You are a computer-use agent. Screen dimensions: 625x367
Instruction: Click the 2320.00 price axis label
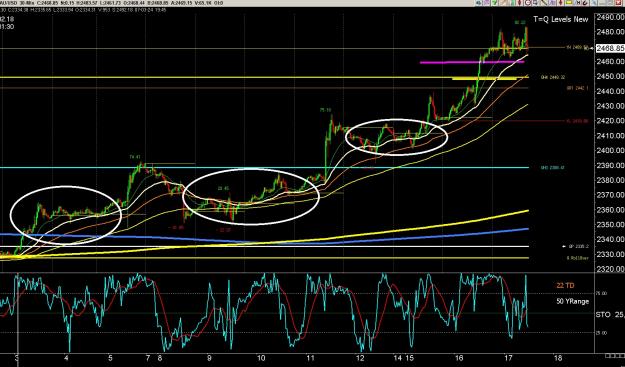[x=610, y=269]
